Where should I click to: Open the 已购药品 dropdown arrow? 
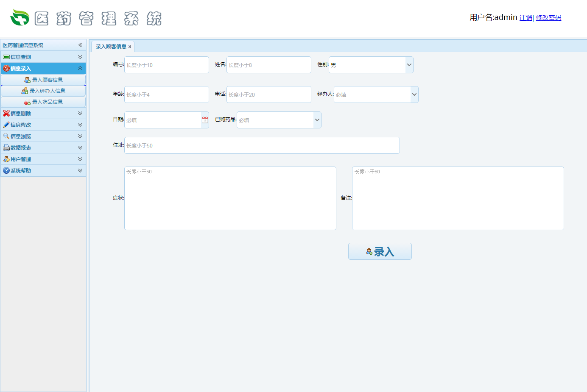coord(317,120)
